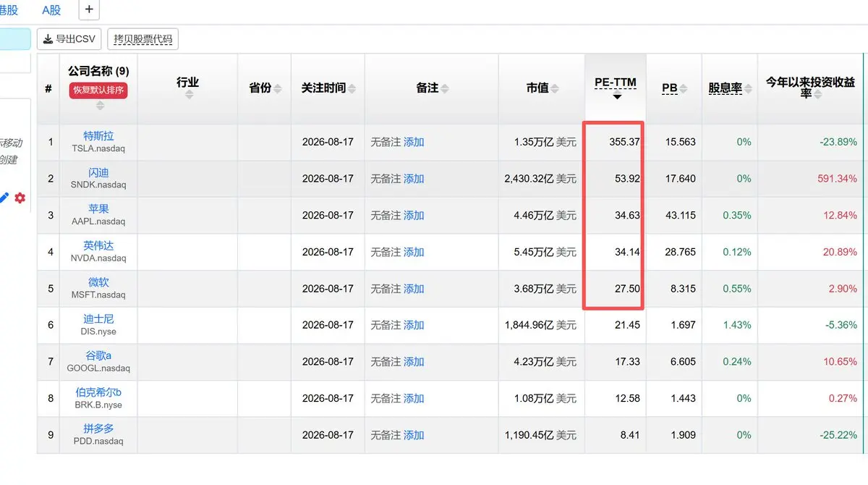Image resolution: width=868 pixels, height=485 pixels.
Task: Click the blue pencil edit icon
Action: tap(4, 197)
